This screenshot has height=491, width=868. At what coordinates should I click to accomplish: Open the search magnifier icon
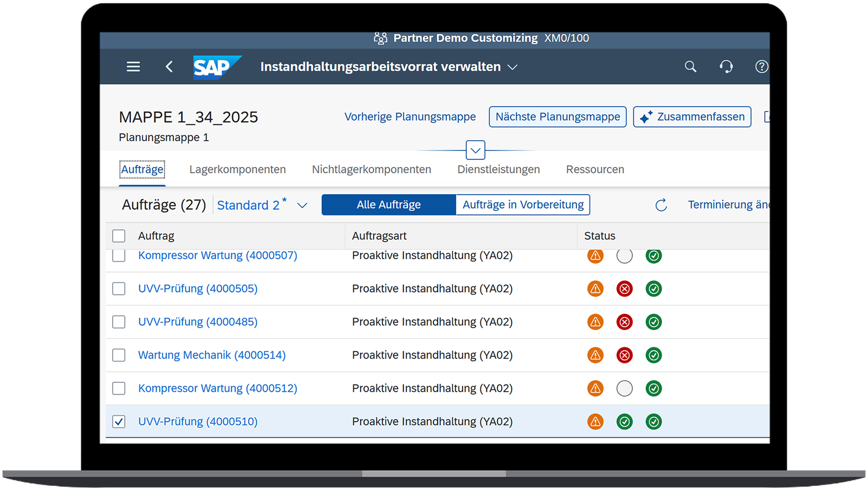[x=690, y=67]
